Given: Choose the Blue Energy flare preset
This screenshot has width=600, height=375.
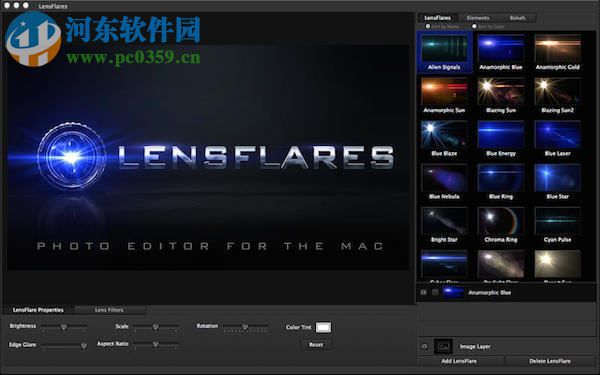Looking at the screenshot, I should pyautogui.click(x=501, y=139).
